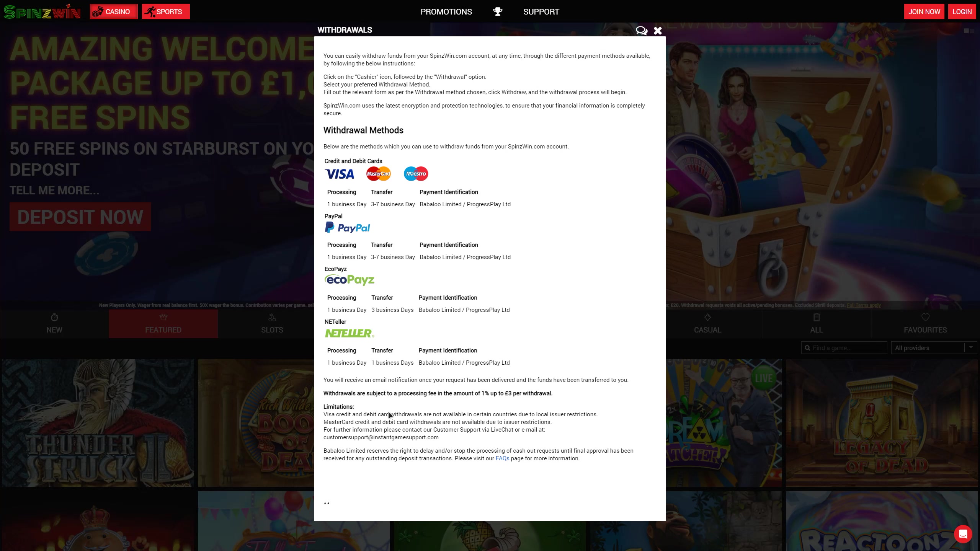Click the ecoPayz logo

[349, 280]
